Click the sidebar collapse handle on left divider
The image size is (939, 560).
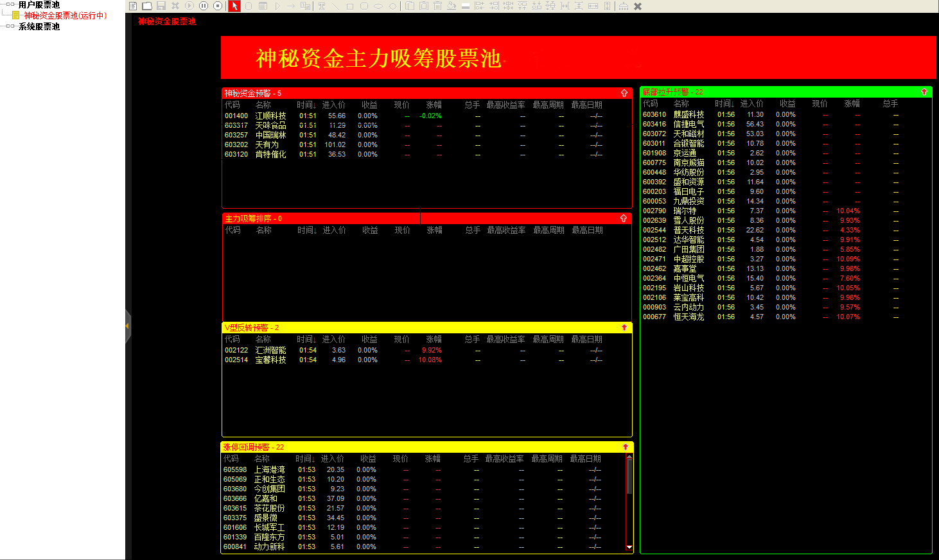128,326
